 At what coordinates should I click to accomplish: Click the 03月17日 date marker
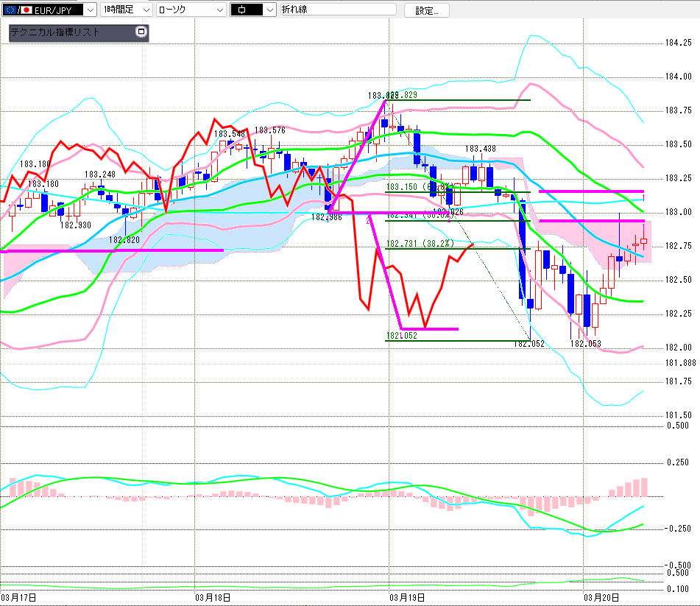[19, 596]
